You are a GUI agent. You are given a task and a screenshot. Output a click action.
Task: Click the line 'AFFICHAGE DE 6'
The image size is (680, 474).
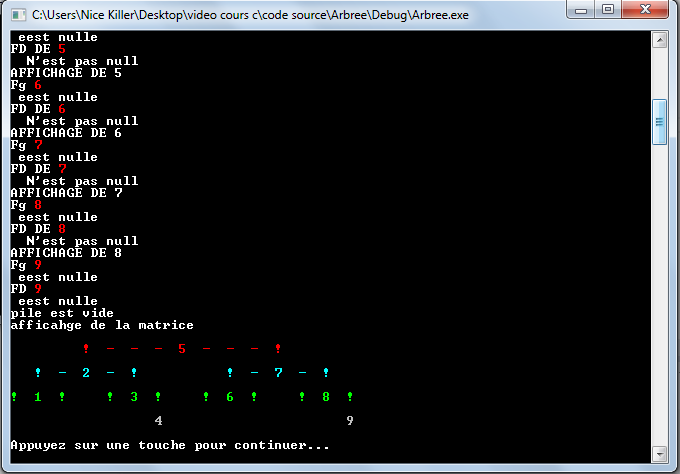(66, 133)
